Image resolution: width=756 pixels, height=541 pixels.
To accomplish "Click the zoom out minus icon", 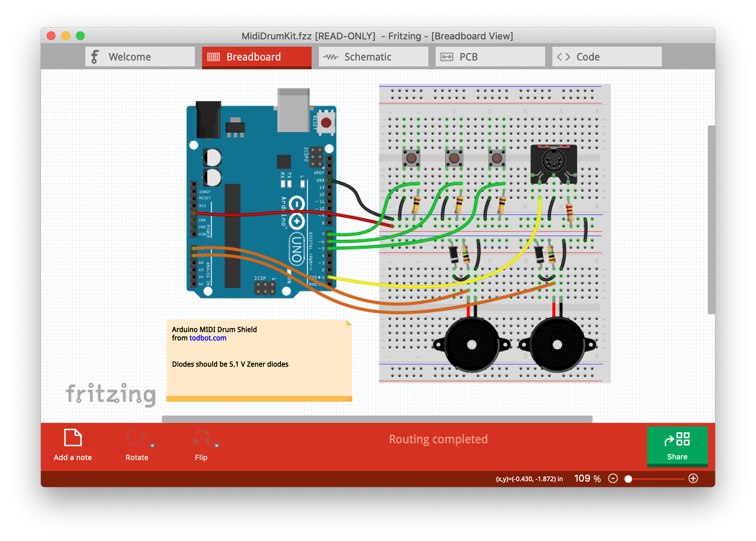I will coord(613,478).
